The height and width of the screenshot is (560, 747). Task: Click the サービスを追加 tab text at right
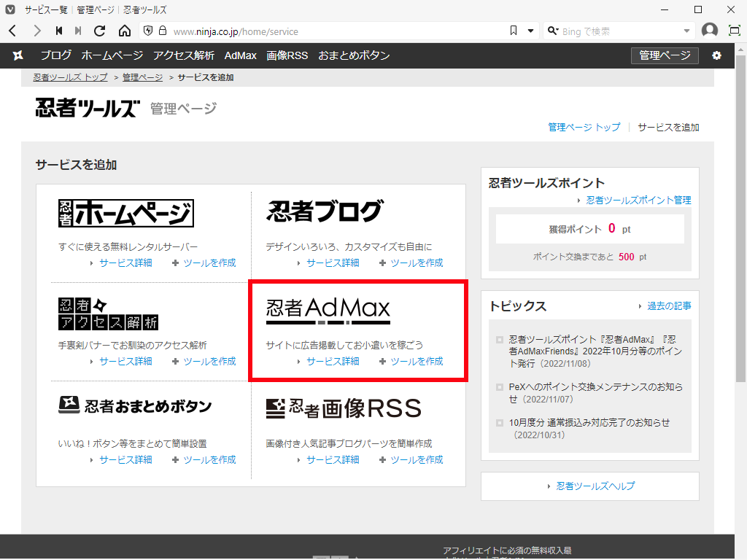click(668, 127)
